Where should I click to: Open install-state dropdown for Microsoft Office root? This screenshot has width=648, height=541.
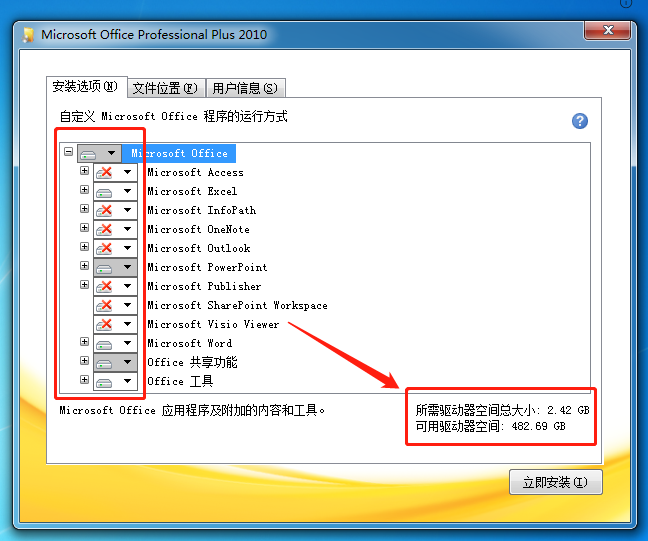[99, 153]
